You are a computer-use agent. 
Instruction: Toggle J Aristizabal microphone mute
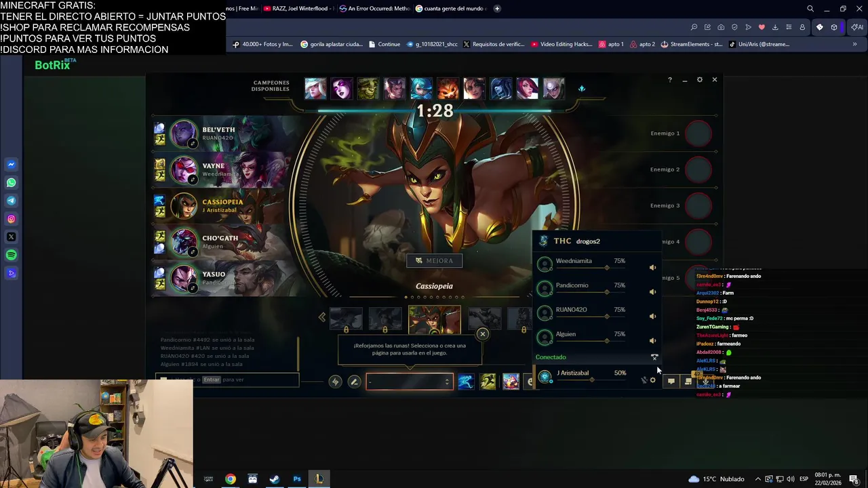click(x=644, y=380)
